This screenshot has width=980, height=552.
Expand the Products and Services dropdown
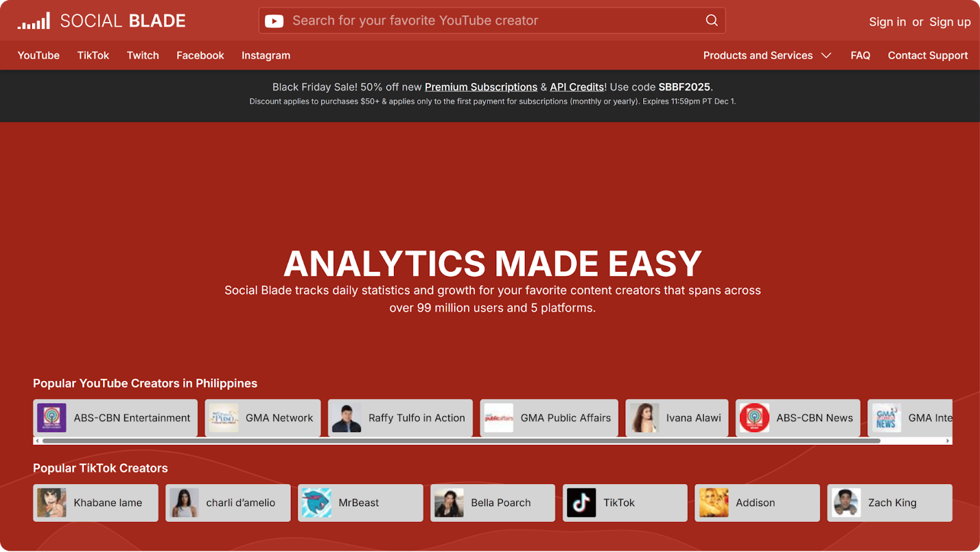[767, 55]
